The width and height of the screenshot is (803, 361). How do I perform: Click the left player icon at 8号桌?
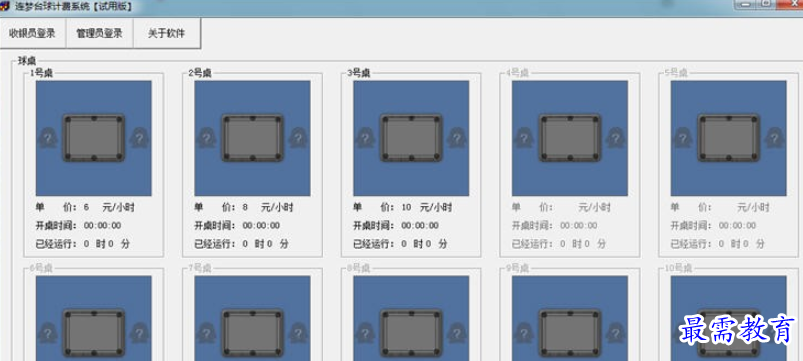pos(365,333)
